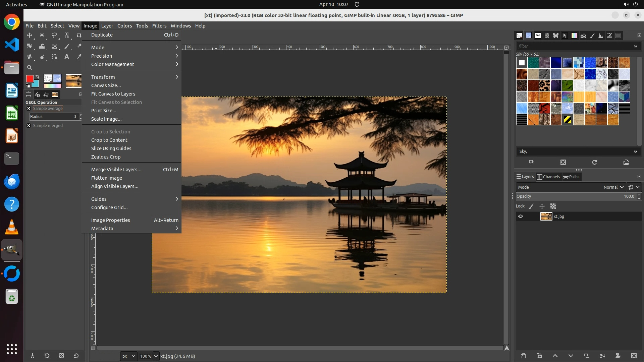Open the layer Mode Normal dropdown
Image resolution: width=644 pixels, height=362 pixels.
click(613, 187)
